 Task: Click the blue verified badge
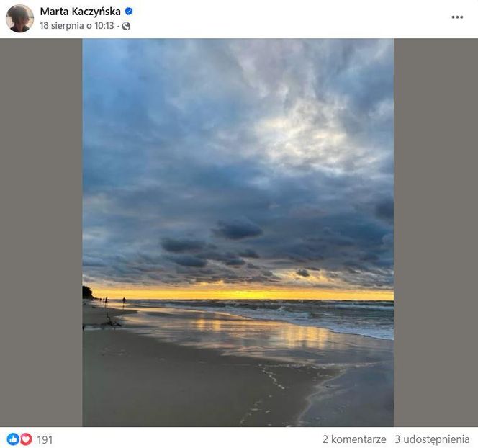pyautogui.click(x=129, y=12)
